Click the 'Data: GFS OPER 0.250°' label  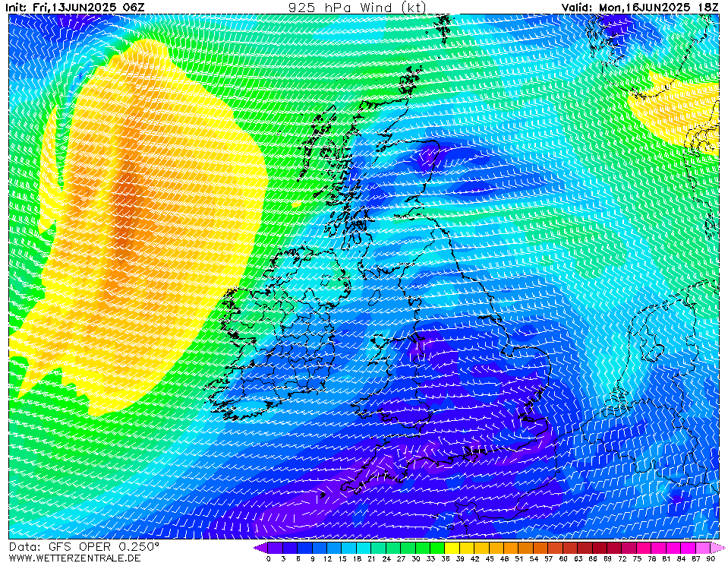click(x=84, y=547)
